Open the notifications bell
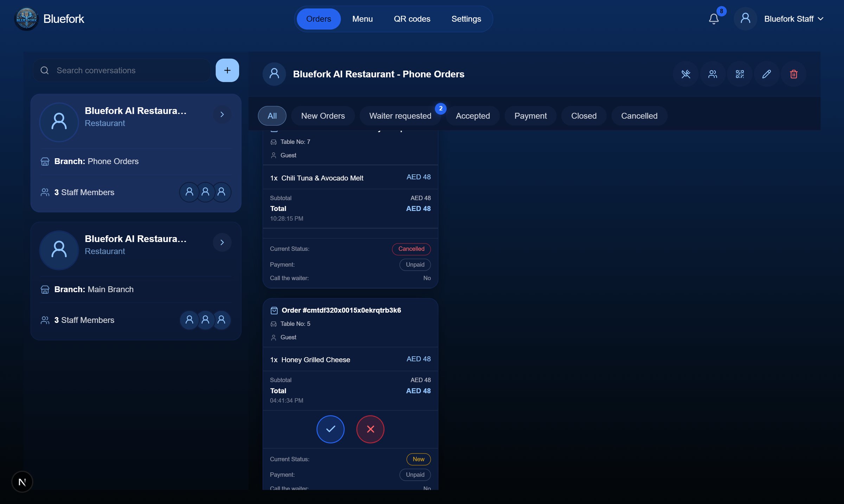The image size is (844, 504). pos(714,19)
